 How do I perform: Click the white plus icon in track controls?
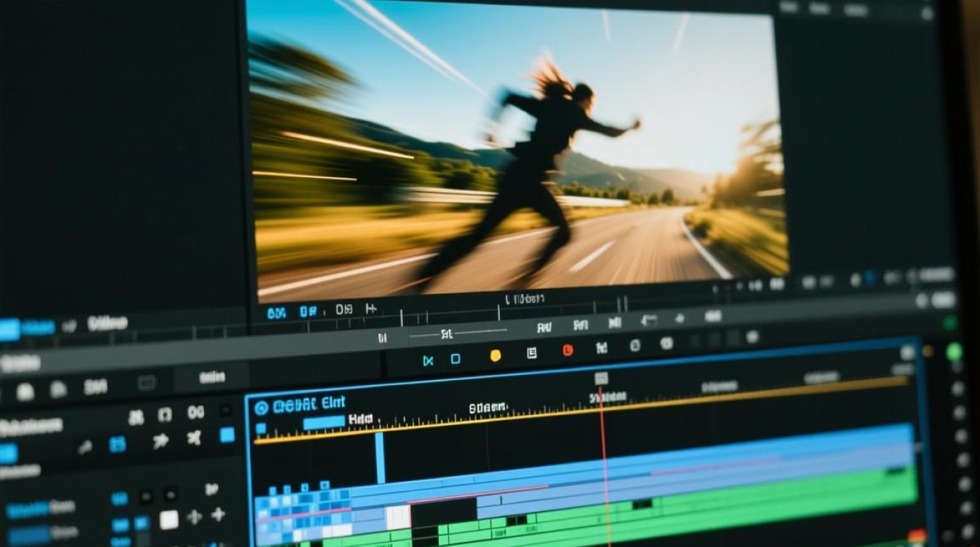[x=218, y=515]
